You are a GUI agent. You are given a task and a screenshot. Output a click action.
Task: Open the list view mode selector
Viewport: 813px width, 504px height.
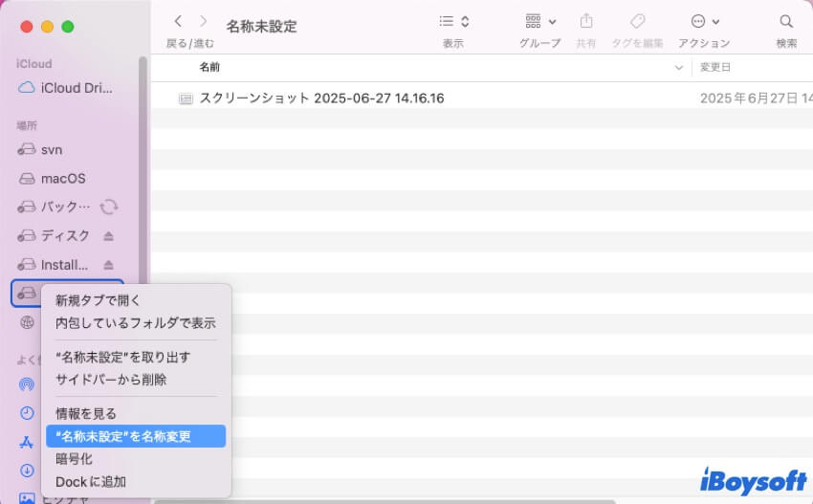click(453, 21)
